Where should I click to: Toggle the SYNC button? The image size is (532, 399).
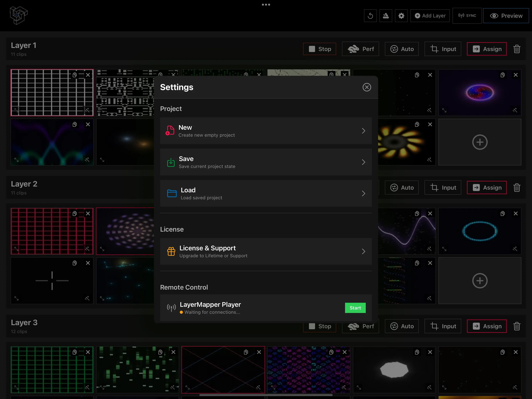click(467, 16)
